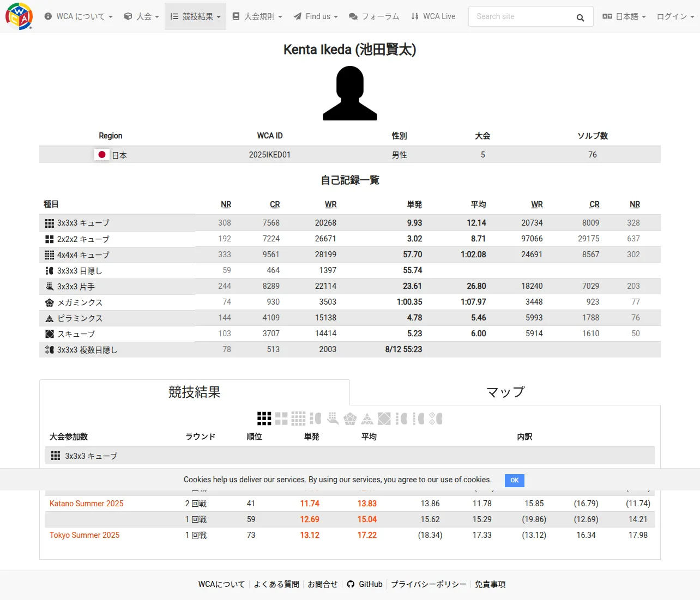
Task: Click the ピラミンクス icon in records table
Action: (50, 318)
